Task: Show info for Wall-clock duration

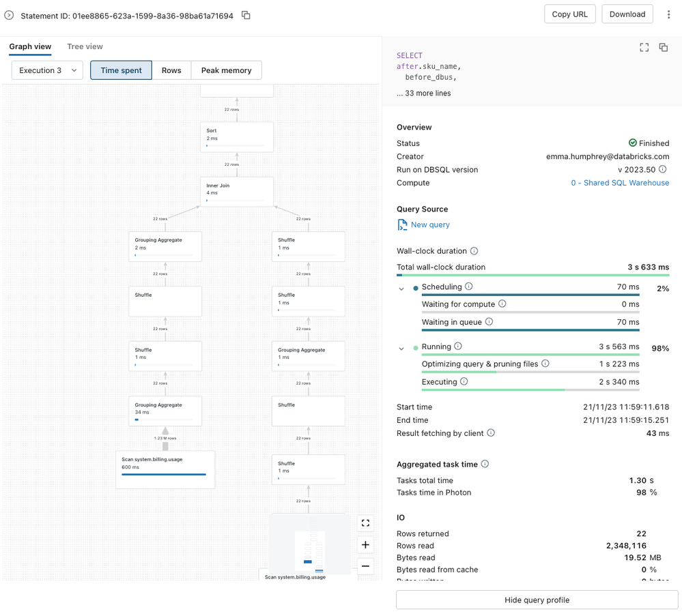Action: (x=474, y=251)
